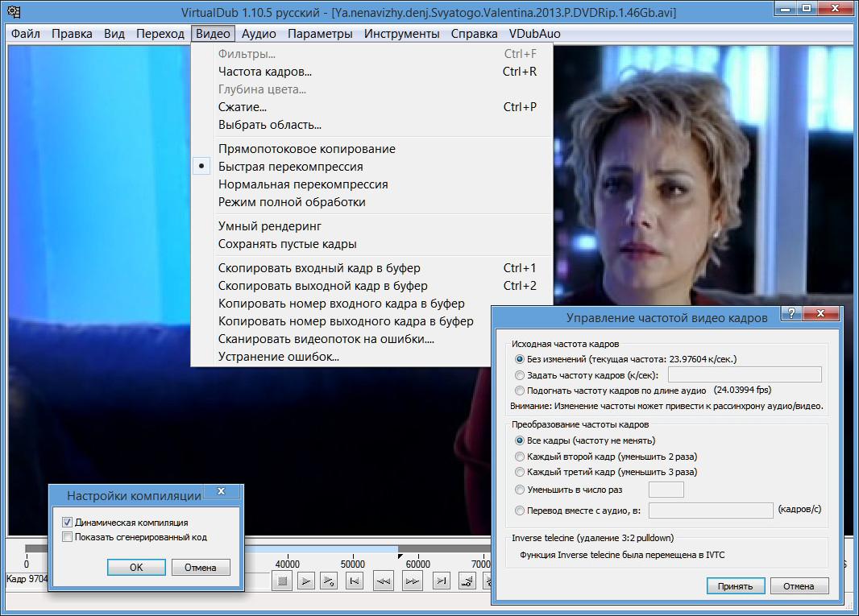
Task: Go to the previous keyframe with the key icon
Action: (467, 581)
